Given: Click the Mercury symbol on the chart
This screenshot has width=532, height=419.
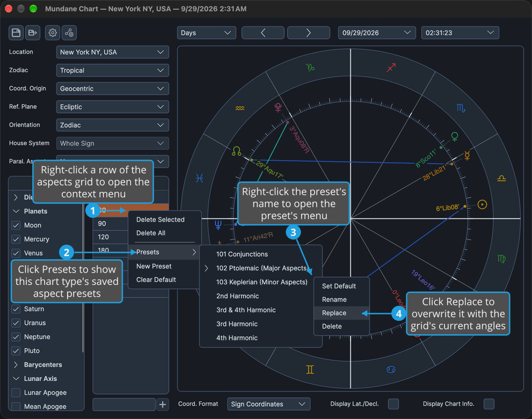Looking at the screenshot, I should click(x=467, y=156).
